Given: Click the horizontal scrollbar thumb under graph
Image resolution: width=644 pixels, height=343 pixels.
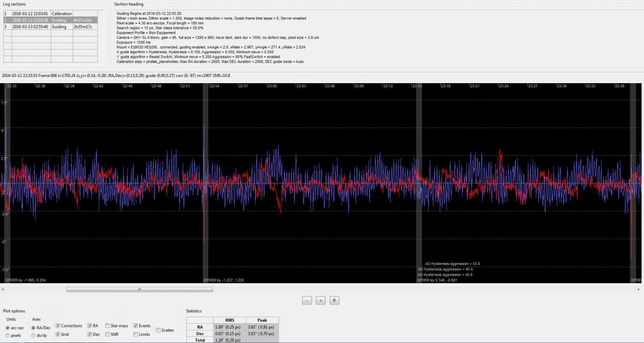Looking at the screenshot, I should [139, 289].
